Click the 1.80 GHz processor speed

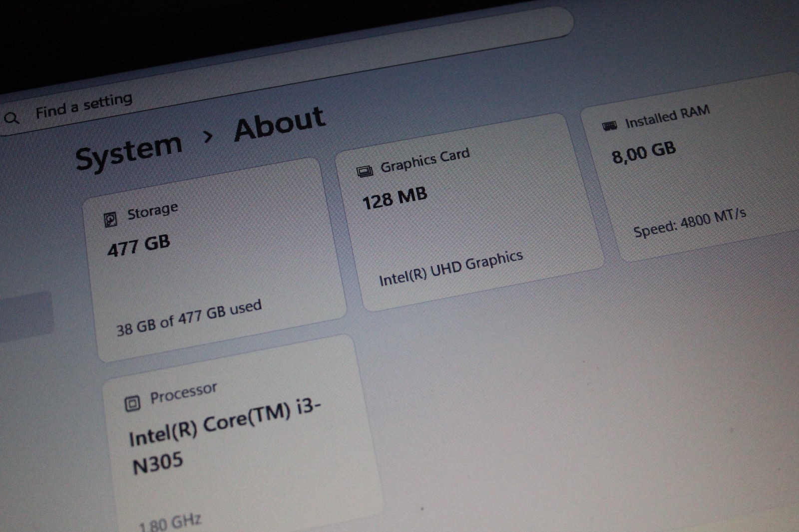[x=170, y=523]
